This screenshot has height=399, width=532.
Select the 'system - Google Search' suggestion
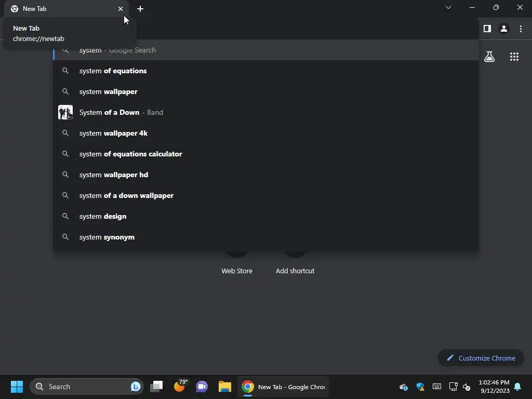pyautogui.click(x=266, y=50)
